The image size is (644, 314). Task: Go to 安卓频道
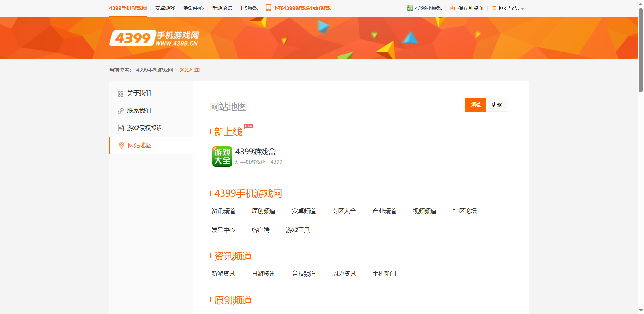304,211
